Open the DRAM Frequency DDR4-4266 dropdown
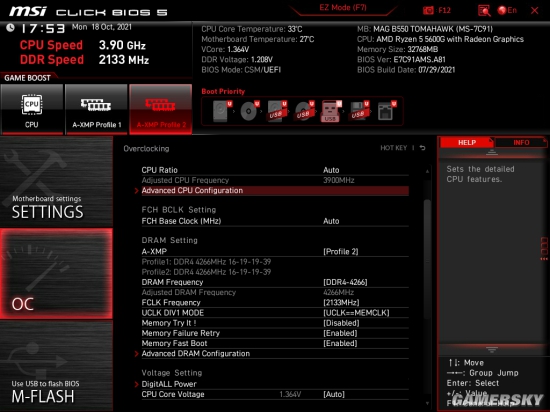The width and height of the screenshot is (550, 412). pos(345,282)
